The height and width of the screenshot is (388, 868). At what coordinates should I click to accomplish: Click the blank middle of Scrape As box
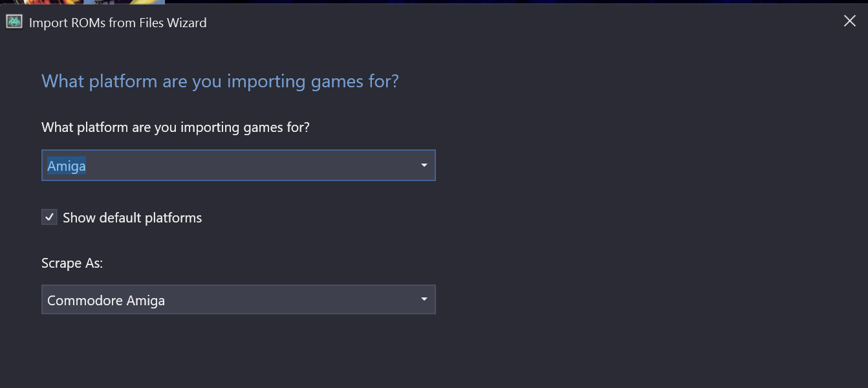pyautogui.click(x=291, y=299)
